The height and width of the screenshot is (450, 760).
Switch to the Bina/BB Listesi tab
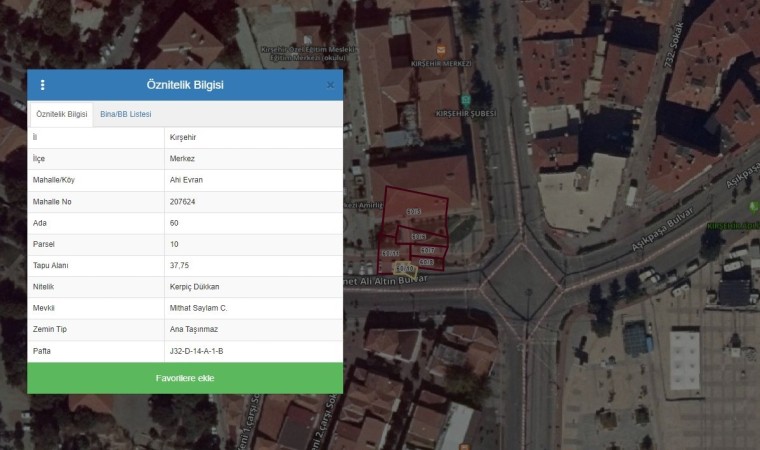[x=126, y=115]
